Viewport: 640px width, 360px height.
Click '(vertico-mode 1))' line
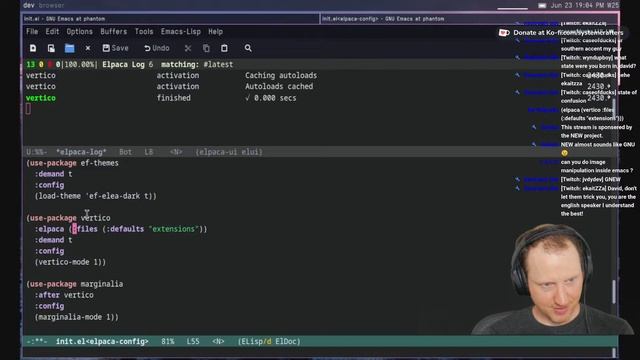click(70, 262)
